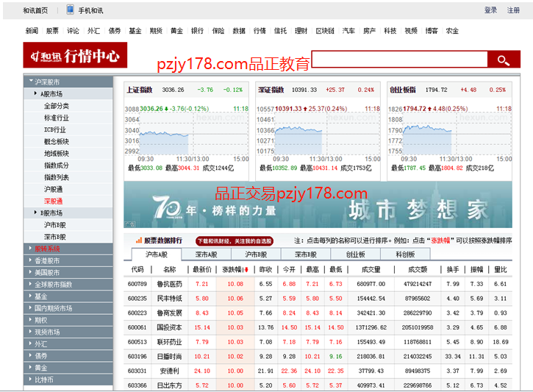Screen dimensions: 533x392
Task: Expand the 债券 section in the left sidebar
Action: click(68, 356)
